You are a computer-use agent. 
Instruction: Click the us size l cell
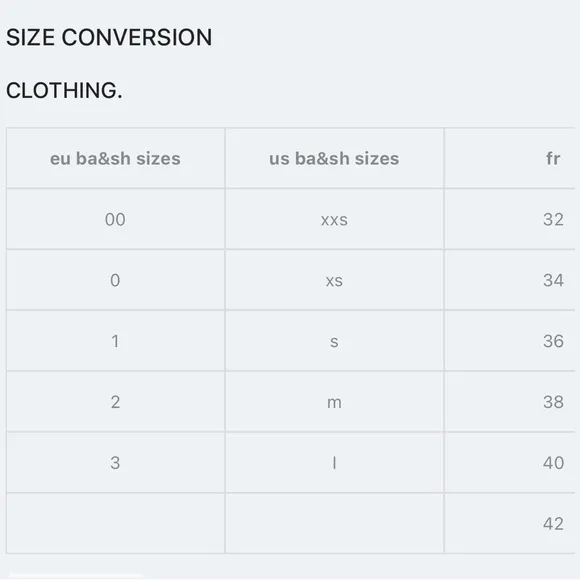click(334, 463)
